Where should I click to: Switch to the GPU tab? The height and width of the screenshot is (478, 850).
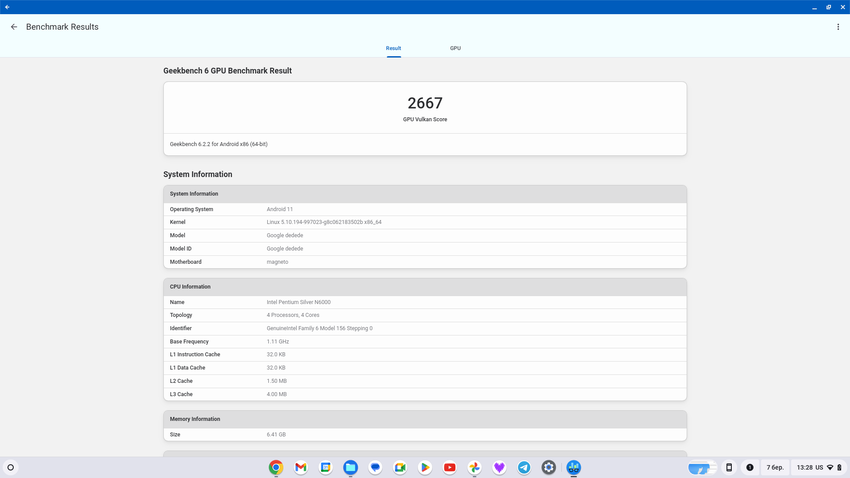[455, 48]
